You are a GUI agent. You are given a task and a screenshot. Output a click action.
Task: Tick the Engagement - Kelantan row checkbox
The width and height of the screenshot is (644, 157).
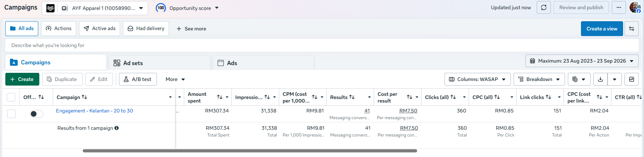coord(11,114)
